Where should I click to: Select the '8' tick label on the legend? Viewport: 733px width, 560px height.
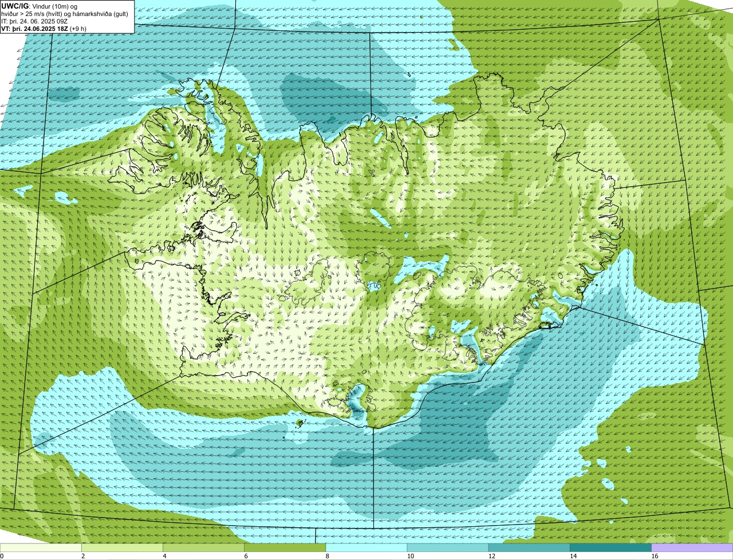coord(328,556)
